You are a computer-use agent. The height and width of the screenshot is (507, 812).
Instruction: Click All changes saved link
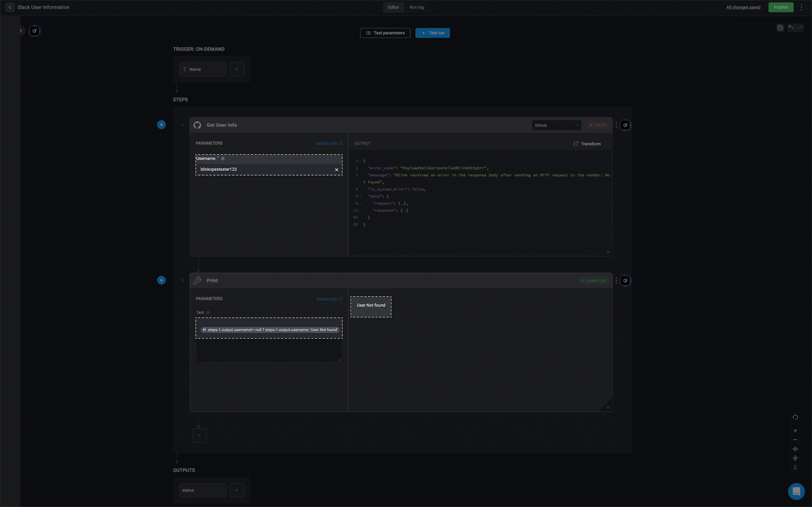[743, 7]
